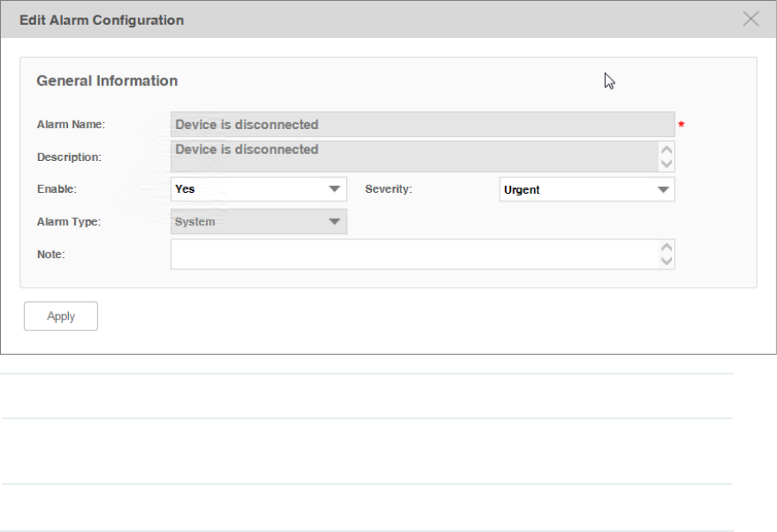Click the Apply button
This screenshot has width=777, height=532.
tap(61, 316)
